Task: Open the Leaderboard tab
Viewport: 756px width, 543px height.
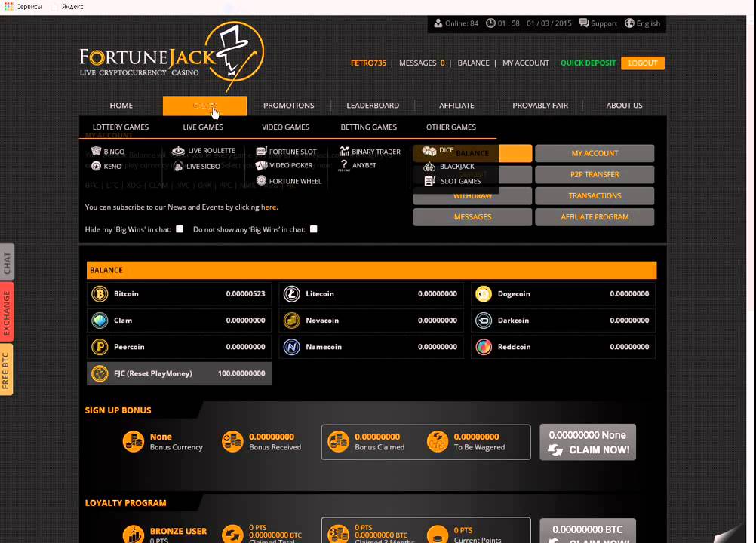Action: 373,106
